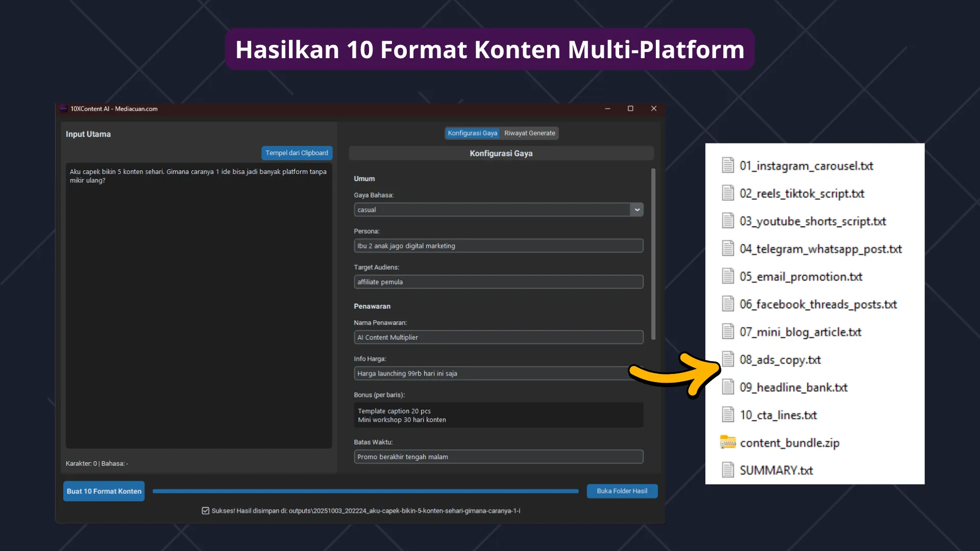Screen dimensions: 980x551
Task: Click the configuration panel vertical scrollbar
Action: (653, 254)
